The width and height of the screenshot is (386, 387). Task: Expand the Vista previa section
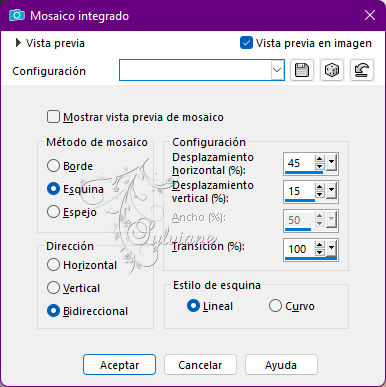[18, 43]
